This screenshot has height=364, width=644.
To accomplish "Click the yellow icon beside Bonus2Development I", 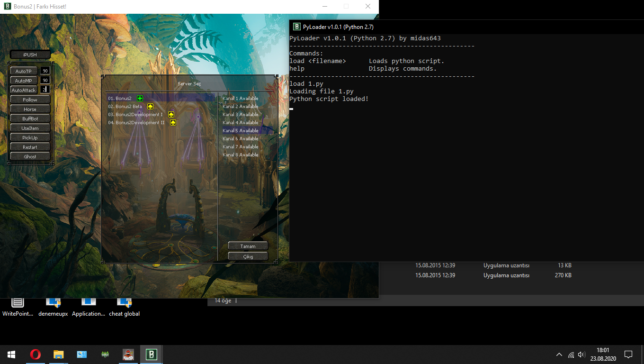I will point(171,114).
